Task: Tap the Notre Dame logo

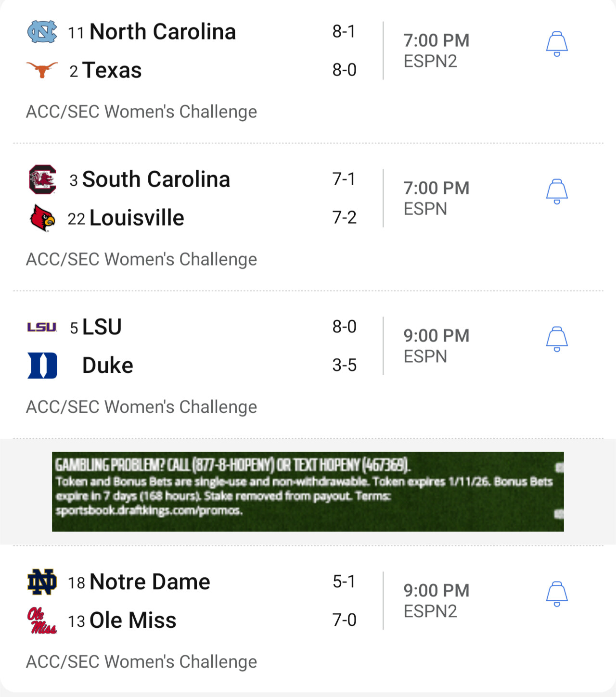Action: point(42,582)
